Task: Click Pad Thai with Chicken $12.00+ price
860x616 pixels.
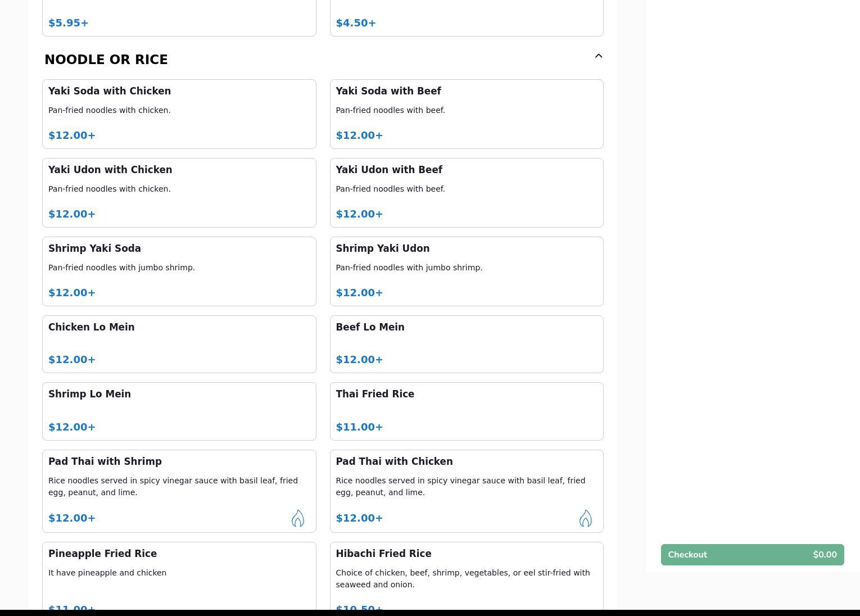Action: coord(359,518)
